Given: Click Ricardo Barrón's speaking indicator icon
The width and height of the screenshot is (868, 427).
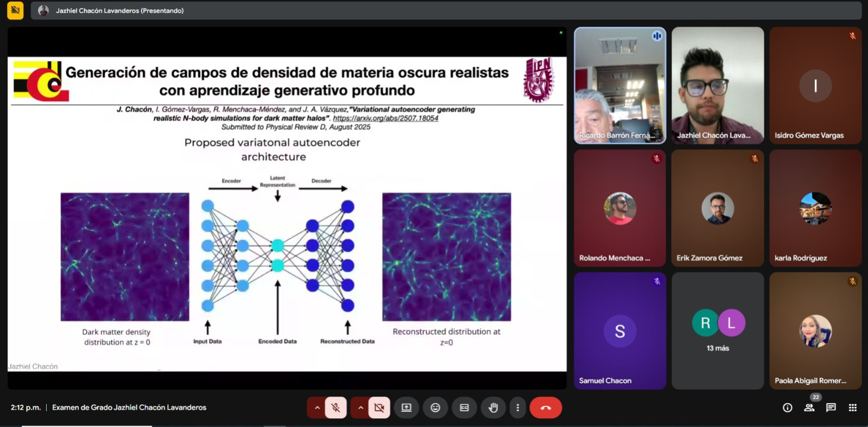Looking at the screenshot, I should pyautogui.click(x=657, y=36).
